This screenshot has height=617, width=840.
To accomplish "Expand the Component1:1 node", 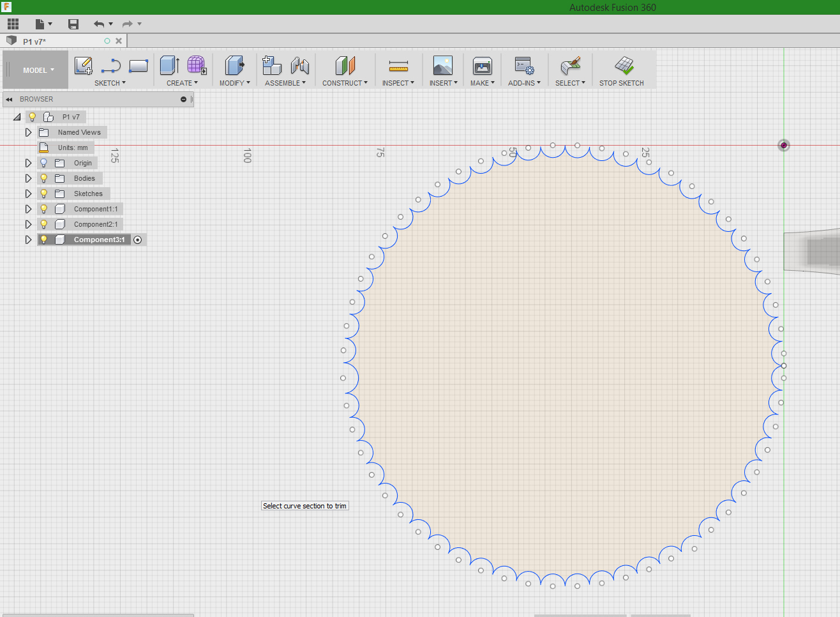I will pos(28,209).
